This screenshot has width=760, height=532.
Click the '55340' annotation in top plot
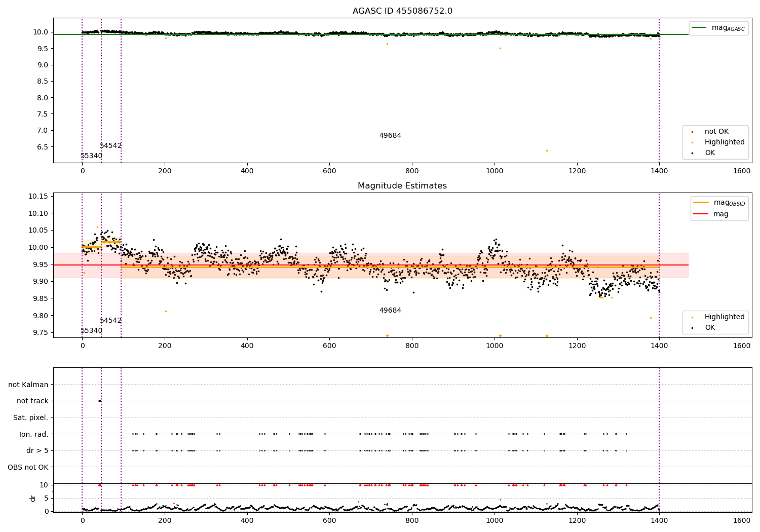pyautogui.click(x=91, y=156)
